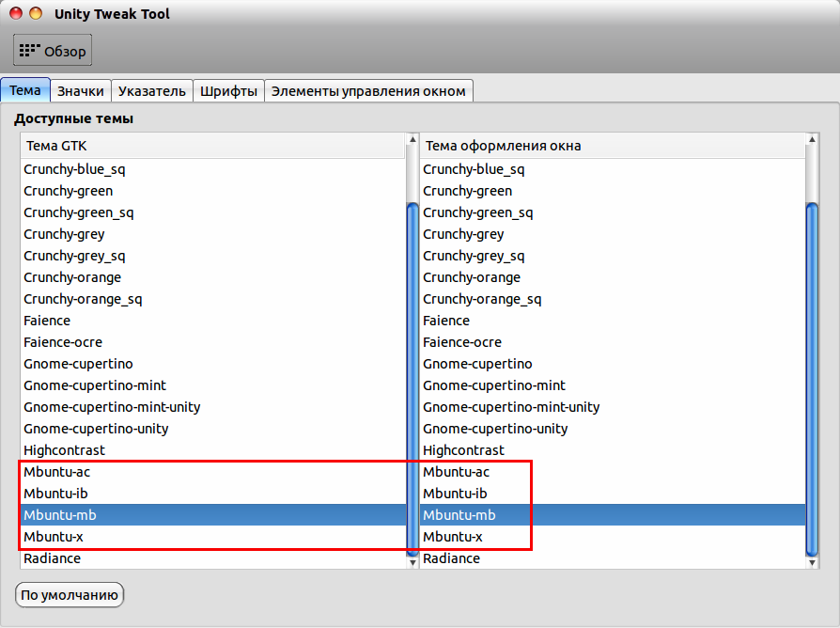Screen dimensions: 840x628
Task: Select Gnome-cupertino in window theme list
Action: (613, 364)
